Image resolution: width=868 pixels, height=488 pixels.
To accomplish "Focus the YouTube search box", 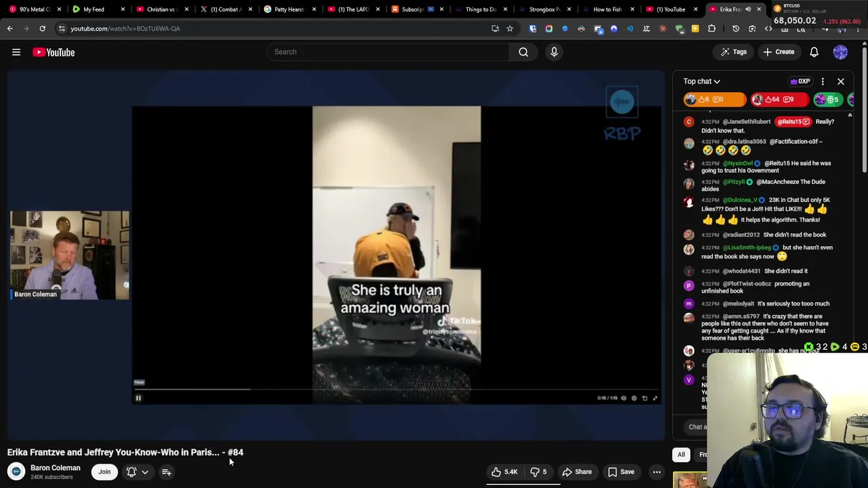I will [388, 52].
